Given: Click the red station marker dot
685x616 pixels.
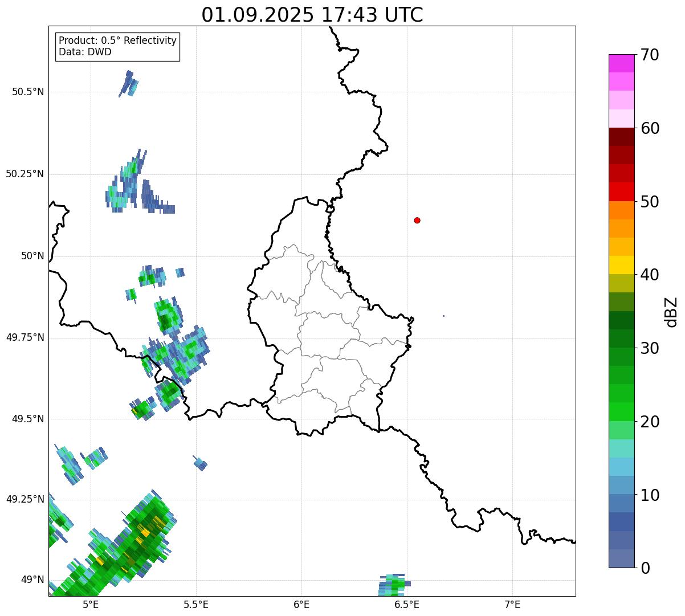Looking at the screenshot, I should [x=417, y=220].
